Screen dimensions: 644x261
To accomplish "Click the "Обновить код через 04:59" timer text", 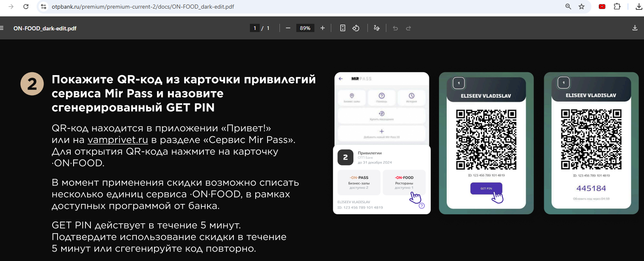I will [x=591, y=199].
